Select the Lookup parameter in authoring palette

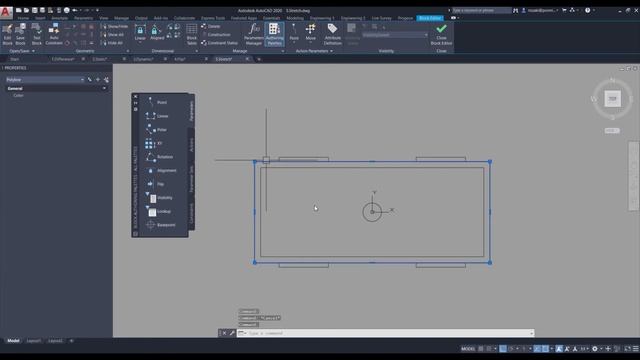click(158, 211)
